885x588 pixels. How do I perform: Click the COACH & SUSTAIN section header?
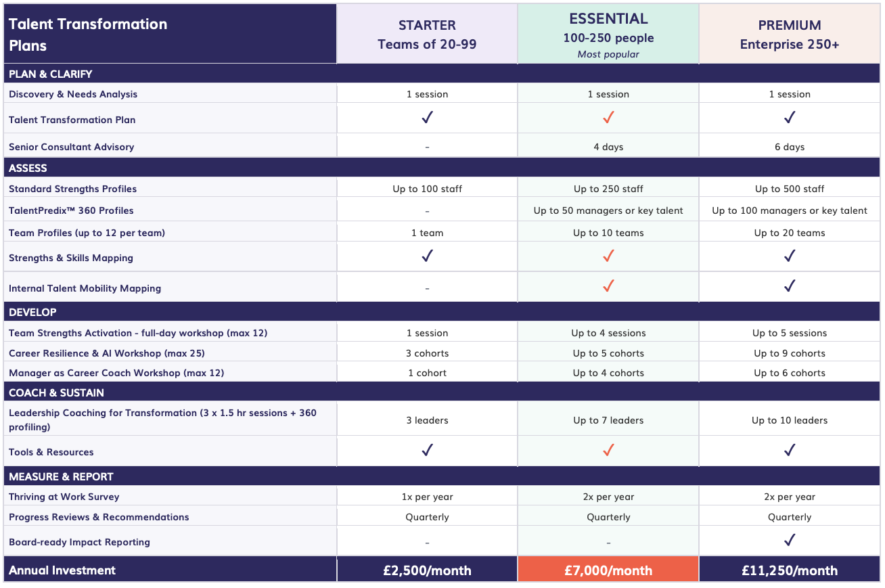tap(56, 392)
